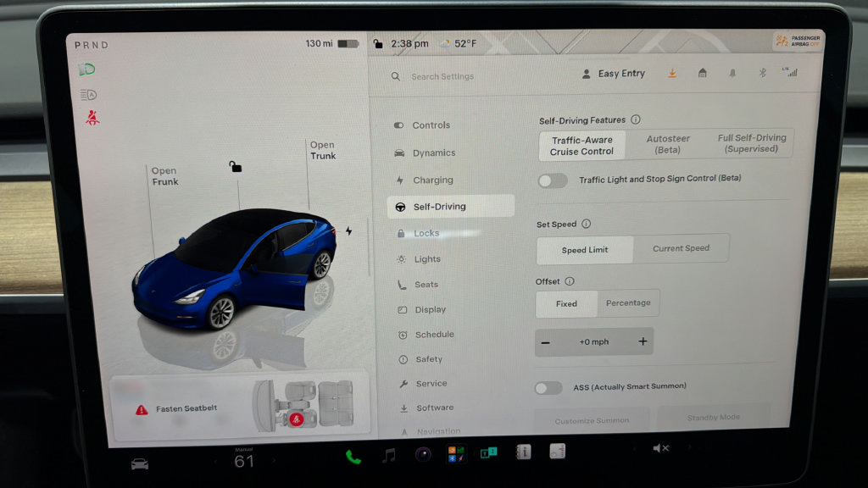This screenshot has width=868, height=488.
Task: Open Bluetooth settings icon
Action: click(762, 73)
